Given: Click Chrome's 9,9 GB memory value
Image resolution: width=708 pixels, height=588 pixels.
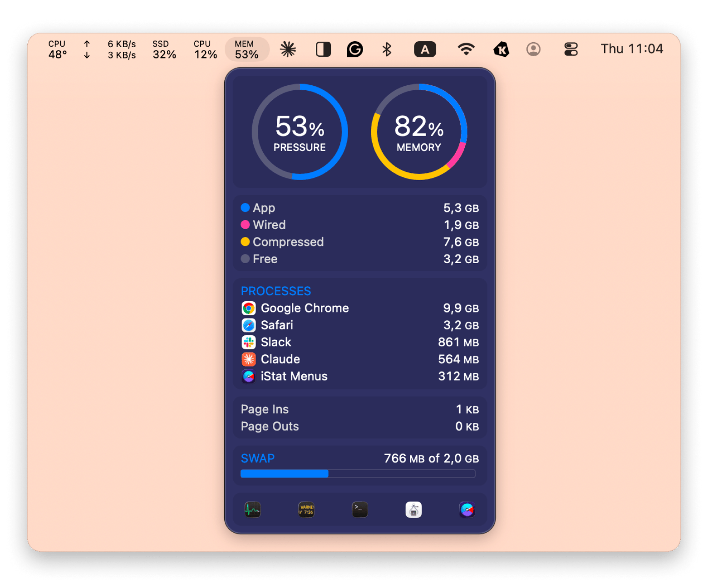Looking at the screenshot, I should tap(461, 309).
